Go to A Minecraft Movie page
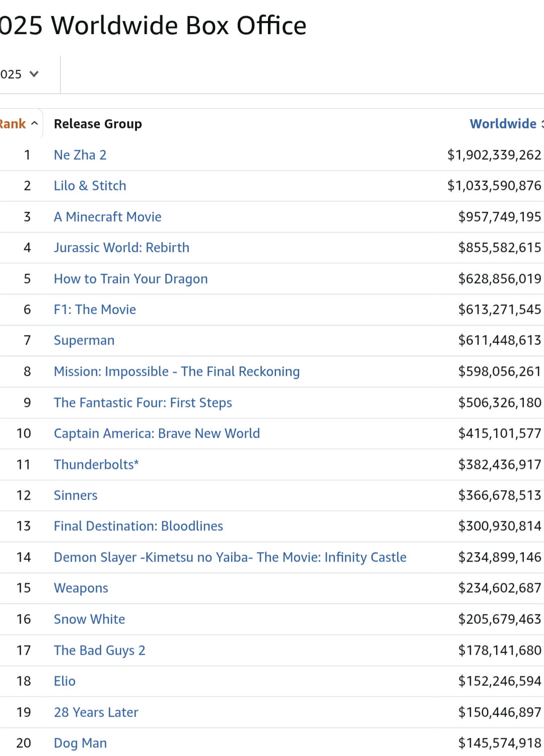Image resolution: width=544 pixels, height=756 pixels. pos(107,217)
